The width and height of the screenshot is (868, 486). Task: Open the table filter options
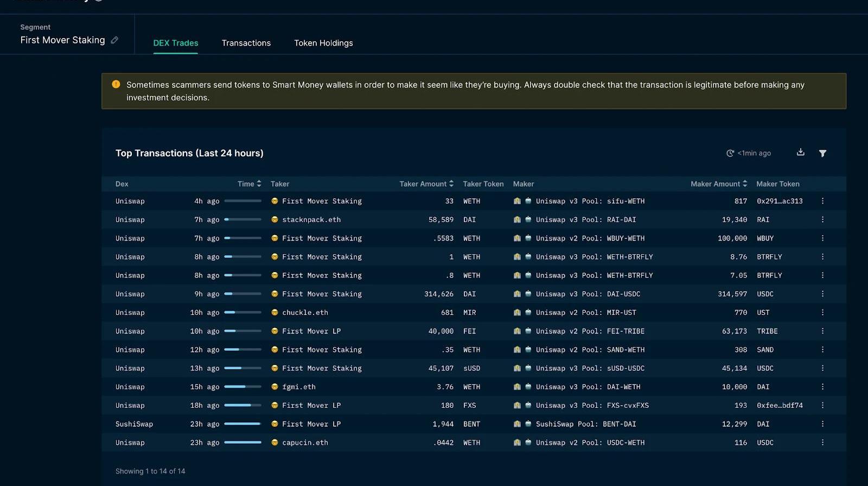pyautogui.click(x=822, y=153)
